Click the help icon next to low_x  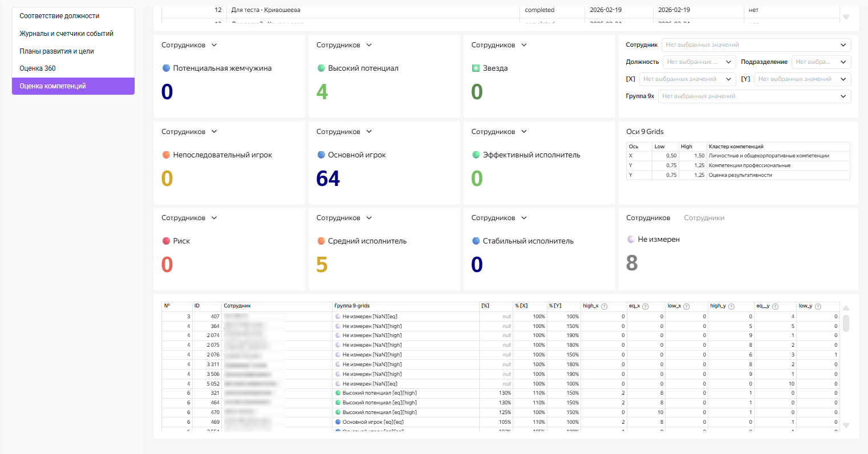(x=687, y=306)
